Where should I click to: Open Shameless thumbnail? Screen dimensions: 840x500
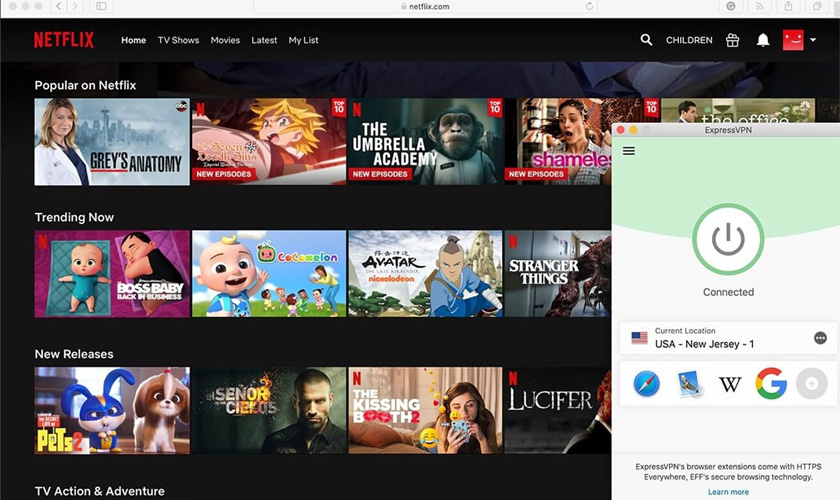558,142
